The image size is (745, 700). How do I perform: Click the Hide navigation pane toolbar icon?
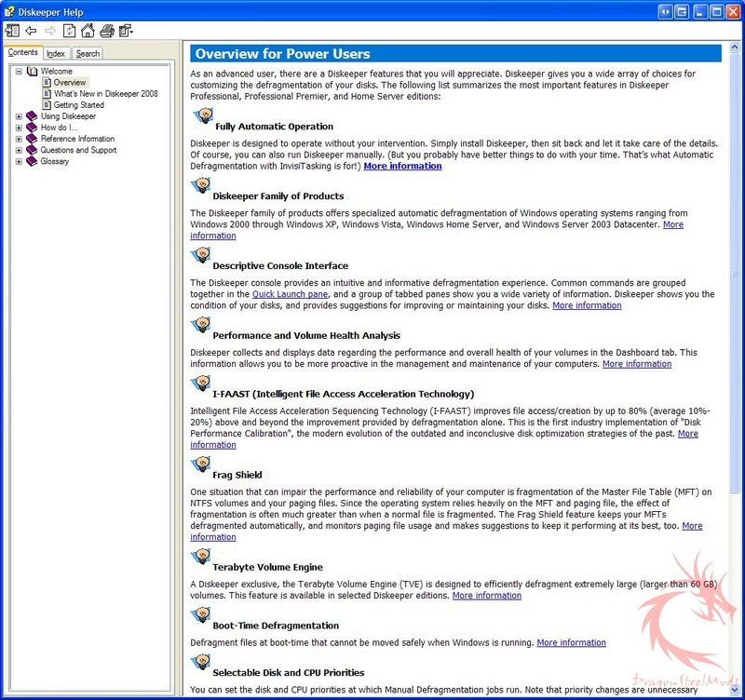tap(12, 31)
